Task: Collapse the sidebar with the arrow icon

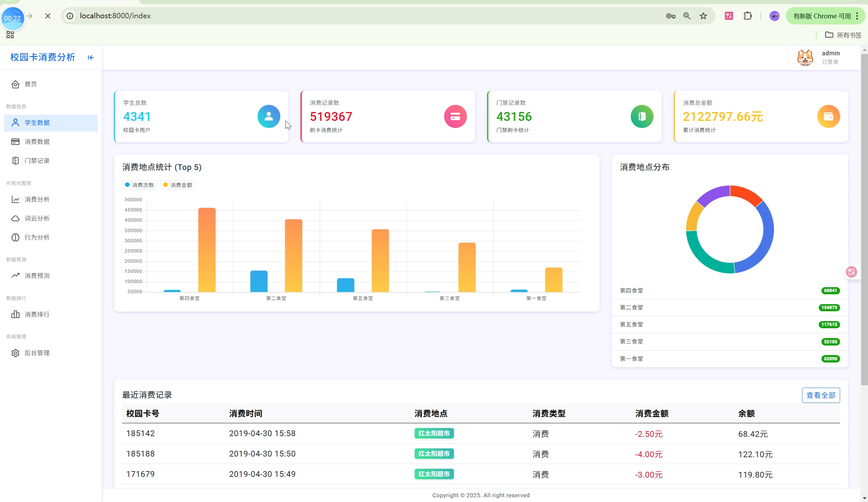Action: tap(91, 58)
